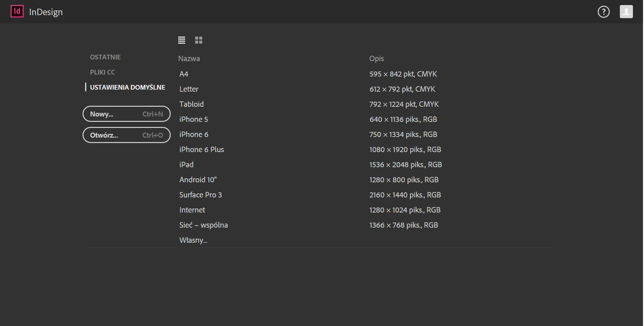
Task: Switch to list view icon
Action: (182, 40)
